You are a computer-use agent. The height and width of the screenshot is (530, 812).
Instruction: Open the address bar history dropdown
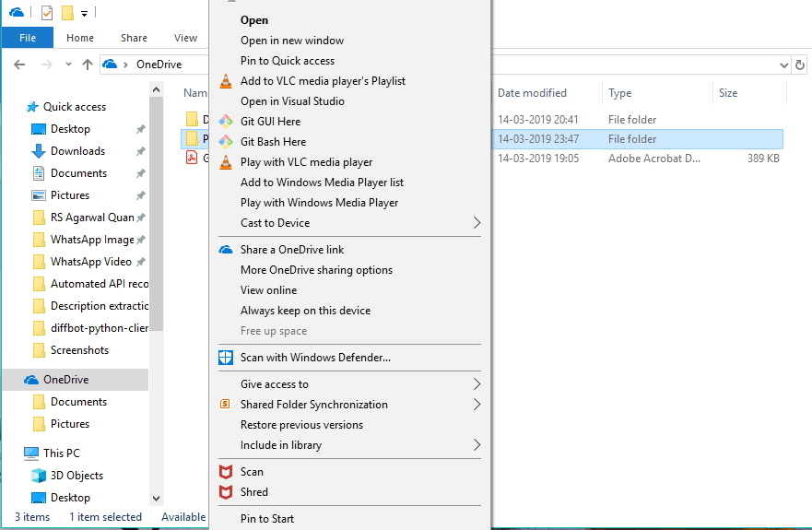click(x=783, y=65)
